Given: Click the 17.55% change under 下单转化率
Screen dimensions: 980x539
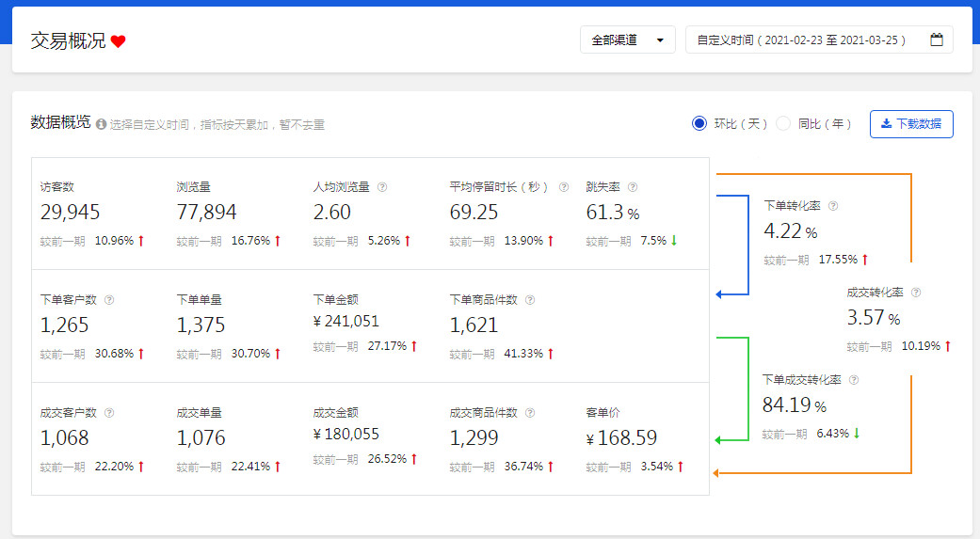Looking at the screenshot, I should point(838,260).
